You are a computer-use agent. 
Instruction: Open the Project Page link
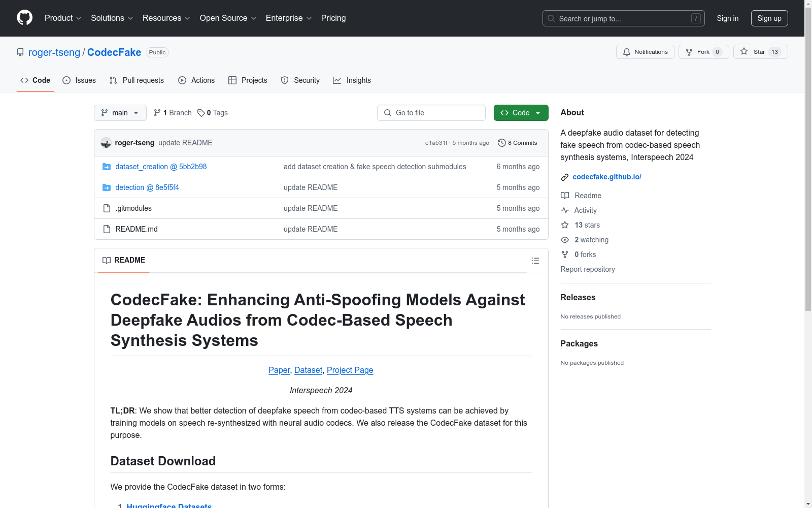[350, 370]
